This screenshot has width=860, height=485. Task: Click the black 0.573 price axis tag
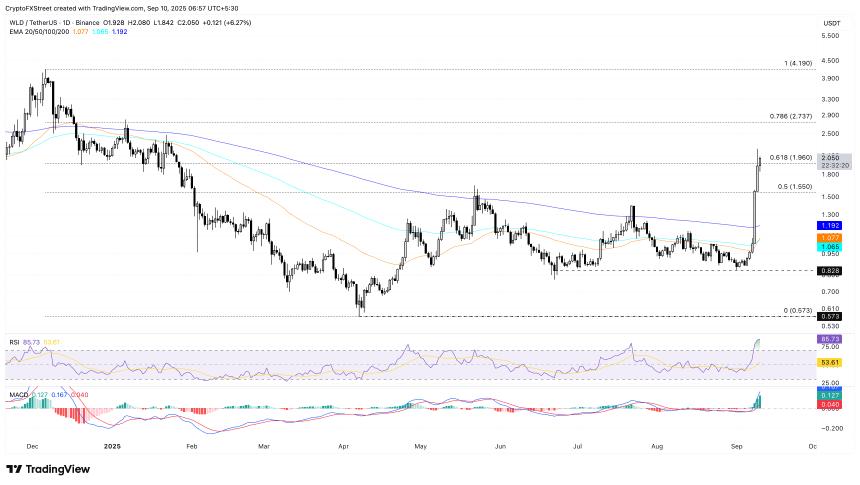[x=829, y=317]
